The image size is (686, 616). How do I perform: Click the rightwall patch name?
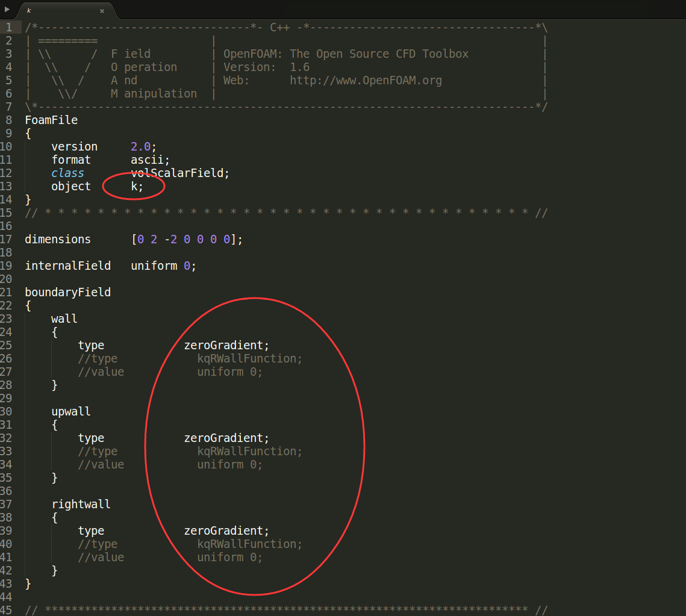coord(81,504)
